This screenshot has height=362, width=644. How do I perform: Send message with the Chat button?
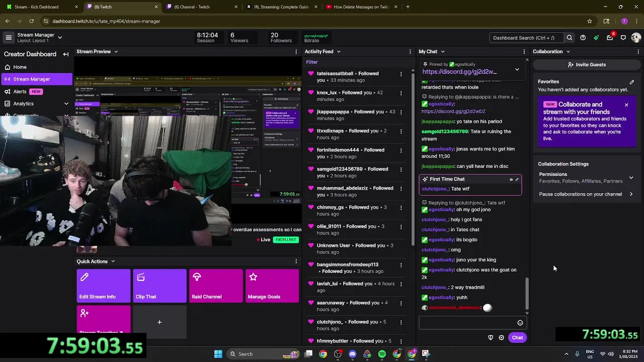[517, 338]
